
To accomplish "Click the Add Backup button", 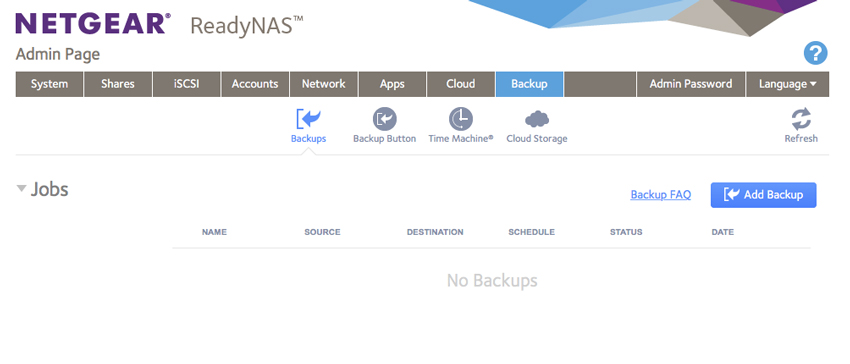I will coord(763,195).
